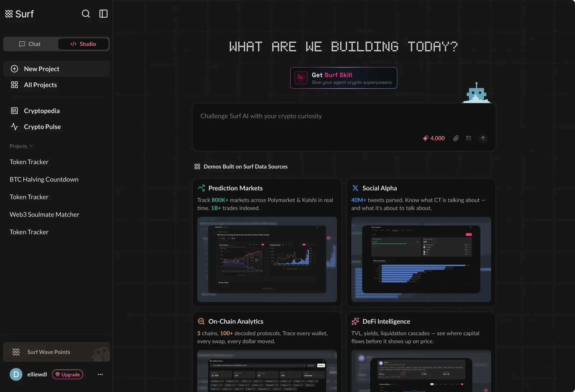
Task: Click the 4,000 credits indicator
Action: pos(434,138)
